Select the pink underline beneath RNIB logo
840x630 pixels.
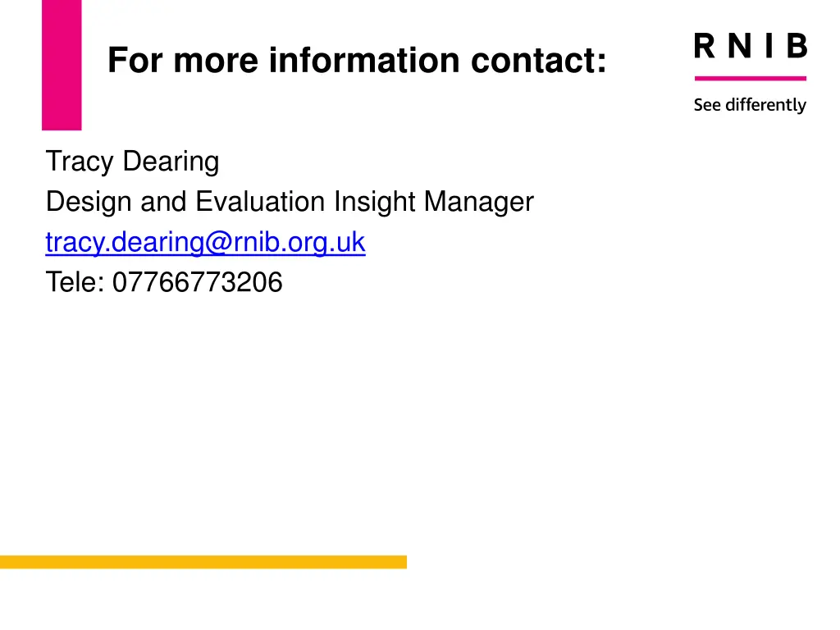[750, 79]
